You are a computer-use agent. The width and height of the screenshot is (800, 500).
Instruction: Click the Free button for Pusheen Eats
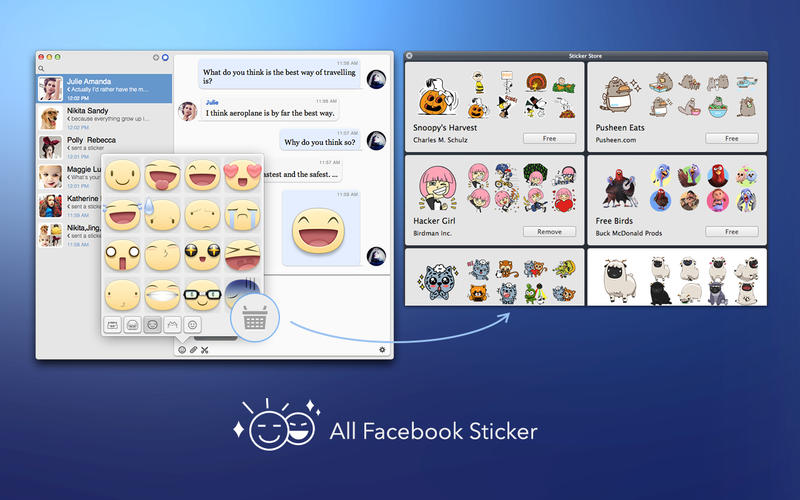[x=732, y=138]
